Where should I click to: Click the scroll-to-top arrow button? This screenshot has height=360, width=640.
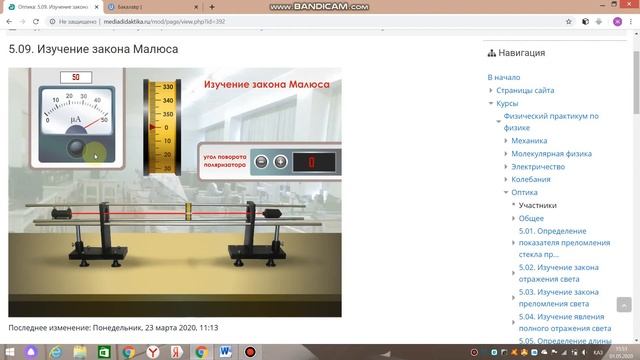[x=624, y=304]
